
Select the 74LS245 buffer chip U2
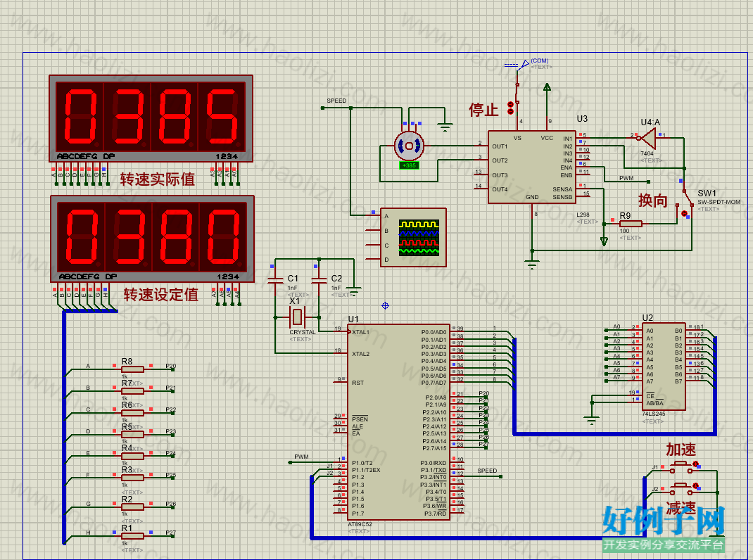(663, 367)
